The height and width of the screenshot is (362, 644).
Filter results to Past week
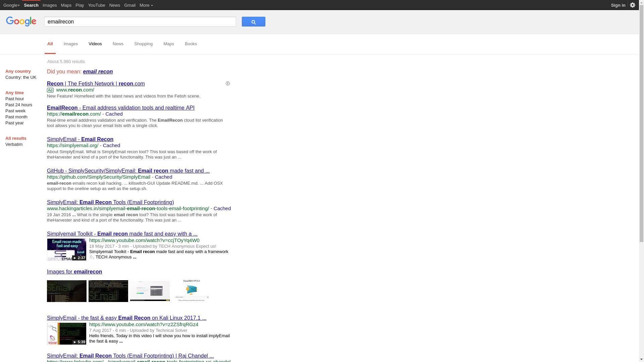(15, 111)
